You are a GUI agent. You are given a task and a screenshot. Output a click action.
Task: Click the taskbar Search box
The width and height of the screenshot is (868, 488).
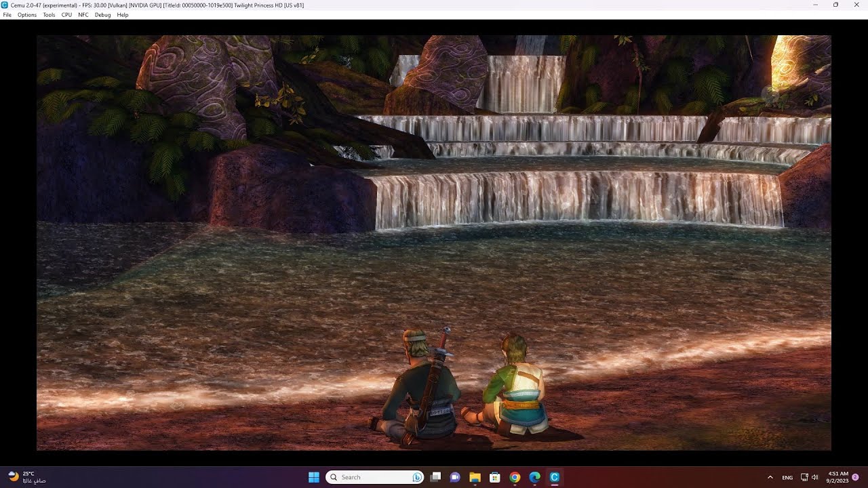(375, 477)
